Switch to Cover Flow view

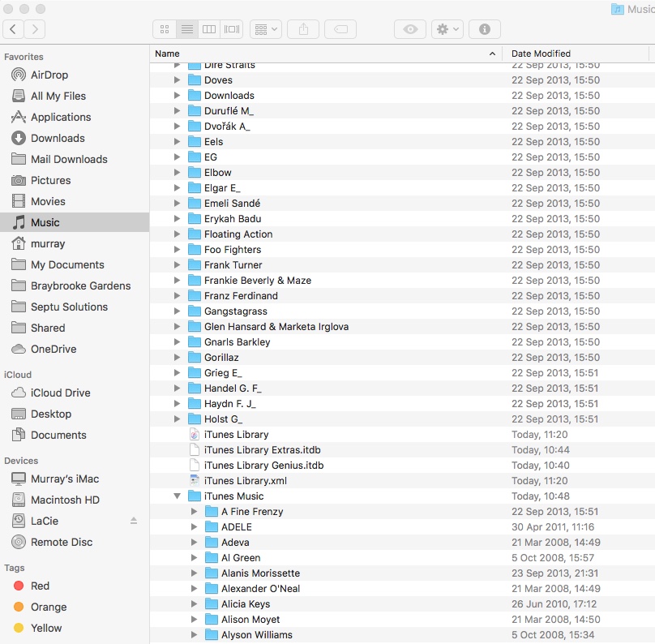coord(230,28)
